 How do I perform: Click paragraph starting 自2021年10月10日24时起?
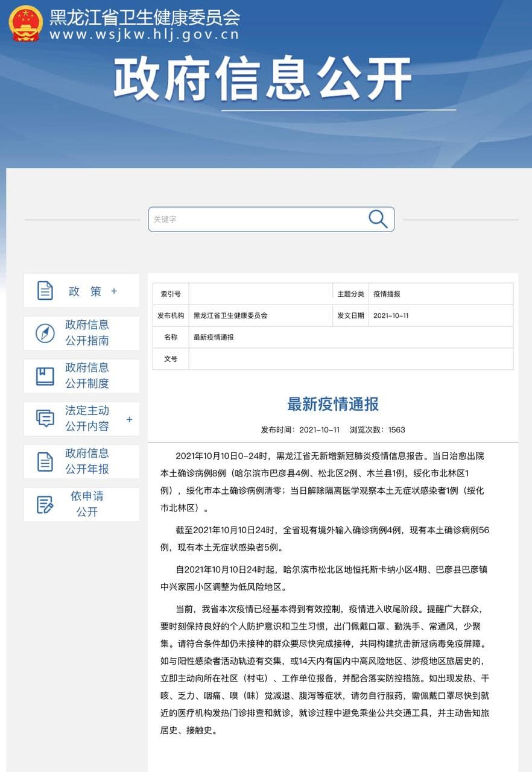tap(323, 578)
